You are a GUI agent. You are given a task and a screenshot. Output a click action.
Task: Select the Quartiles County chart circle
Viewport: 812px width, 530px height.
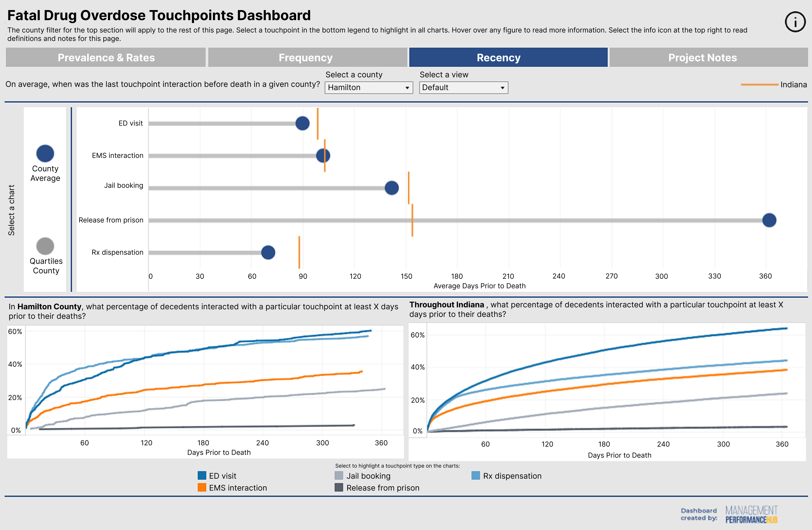click(45, 246)
